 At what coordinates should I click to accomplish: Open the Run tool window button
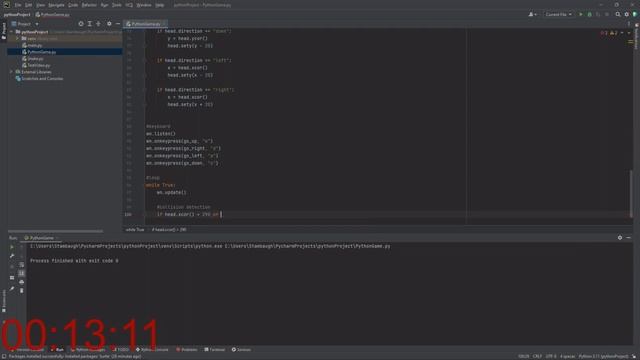click(x=58, y=350)
